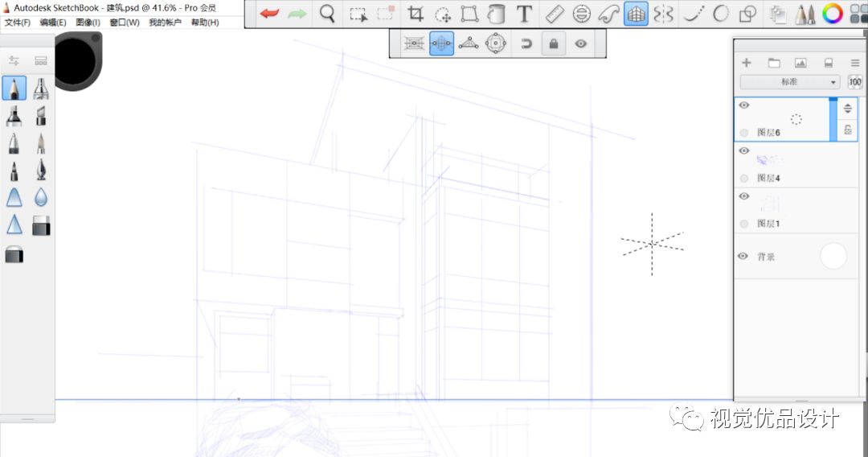Open the 图像(I) menu
The width and height of the screenshot is (868, 457).
pos(88,23)
